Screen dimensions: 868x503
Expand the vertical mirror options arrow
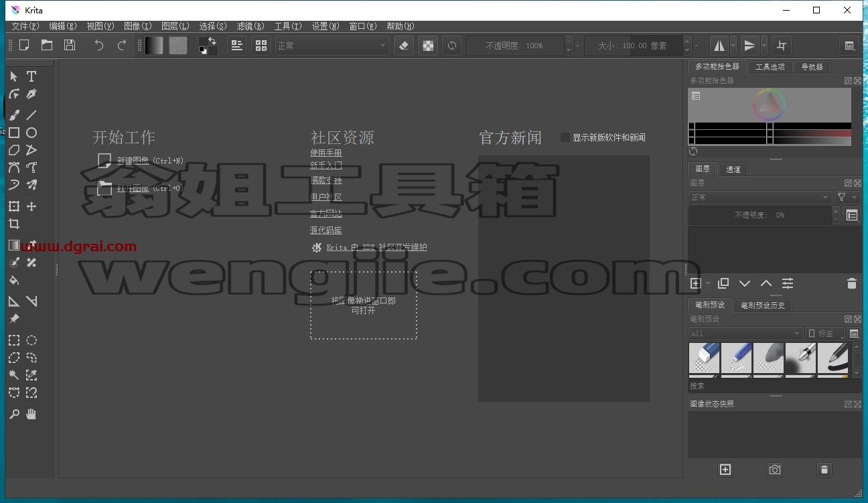[x=763, y=46]
